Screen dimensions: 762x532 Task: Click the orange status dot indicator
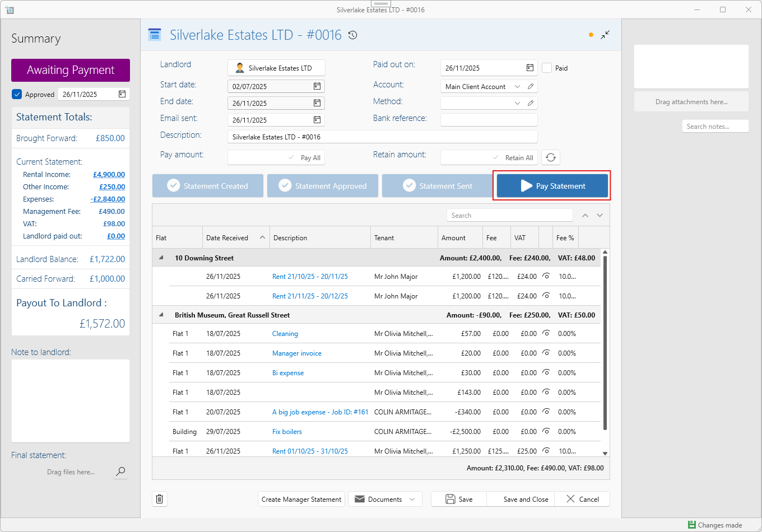591,35
